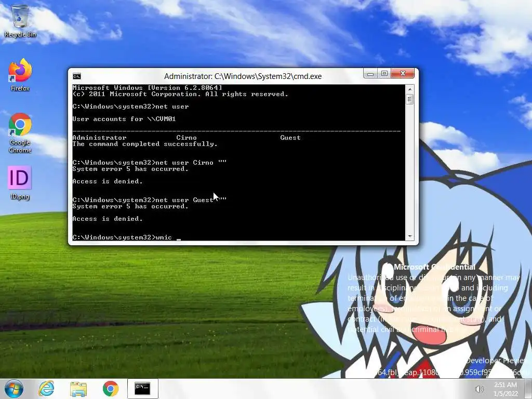532x399 pixels.
Task: Click the 'net user Guest ""' command line
Action: point(149,200)
